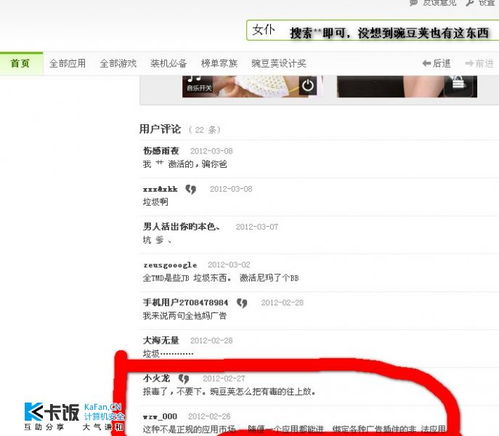499x436 pixels.
Task: Click the search box containing 女仆
Action: point(373,31)
